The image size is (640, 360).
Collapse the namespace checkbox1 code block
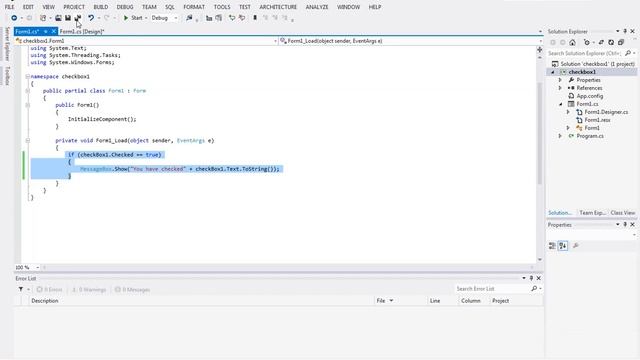pyautogui.click(x=27, y=76)
